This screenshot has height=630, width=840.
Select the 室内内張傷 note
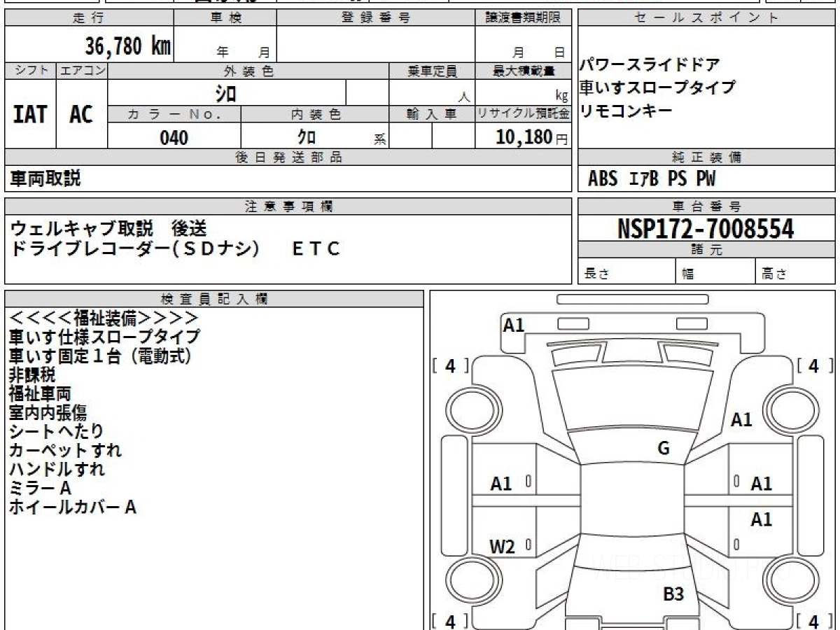pyautogui.click(x=48, y=413)
